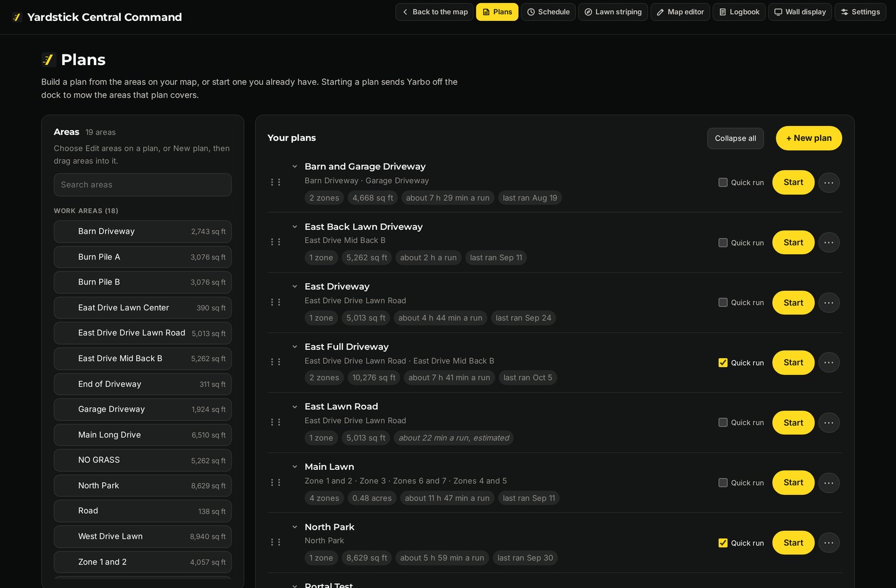Tick the Quick run checkbox for East Driveway
The image size is (896, 588).
coord(723,303)
